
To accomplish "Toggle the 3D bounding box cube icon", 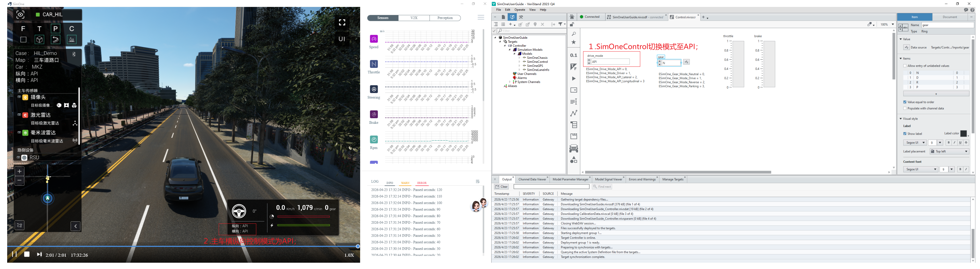I will coord(39,40).
